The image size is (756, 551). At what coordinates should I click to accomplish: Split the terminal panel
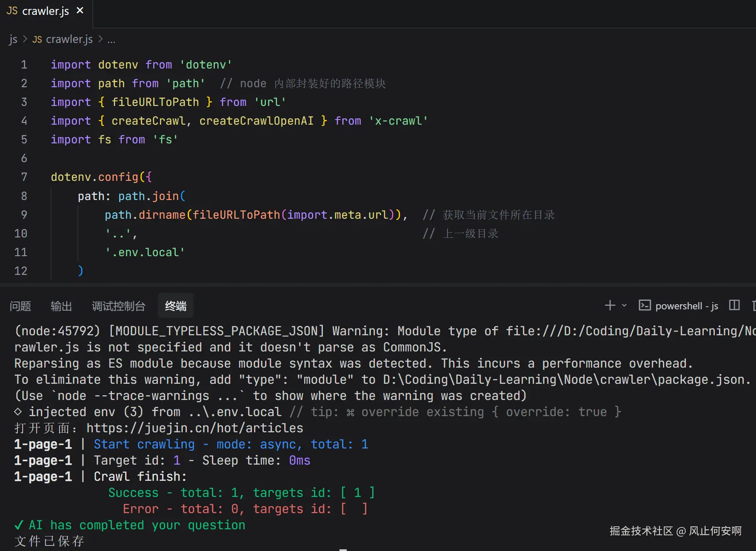coord(734,305)
